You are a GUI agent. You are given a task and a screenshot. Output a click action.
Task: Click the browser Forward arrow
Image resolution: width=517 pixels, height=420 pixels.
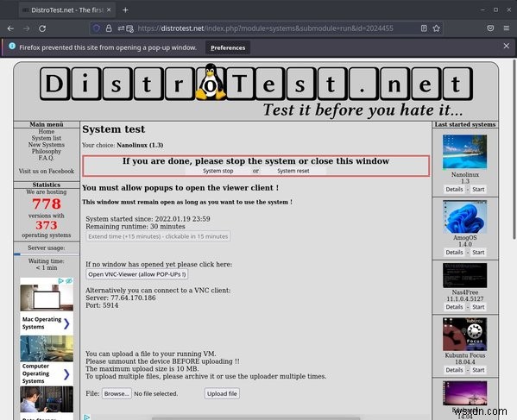tap(27, 28)
